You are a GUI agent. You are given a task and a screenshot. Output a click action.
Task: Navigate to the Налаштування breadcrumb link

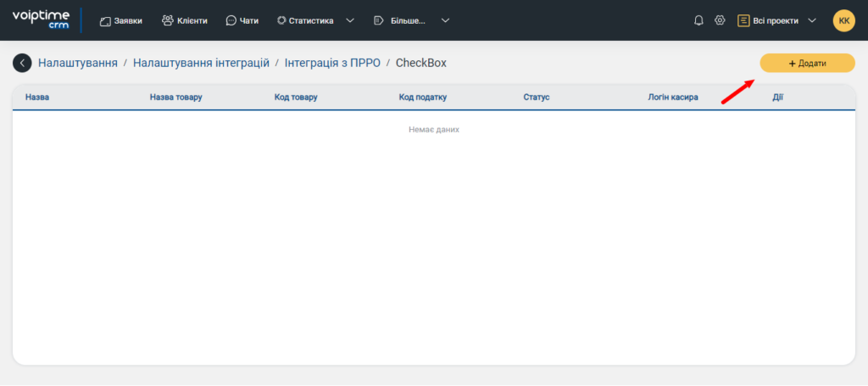tap(78, 63)
